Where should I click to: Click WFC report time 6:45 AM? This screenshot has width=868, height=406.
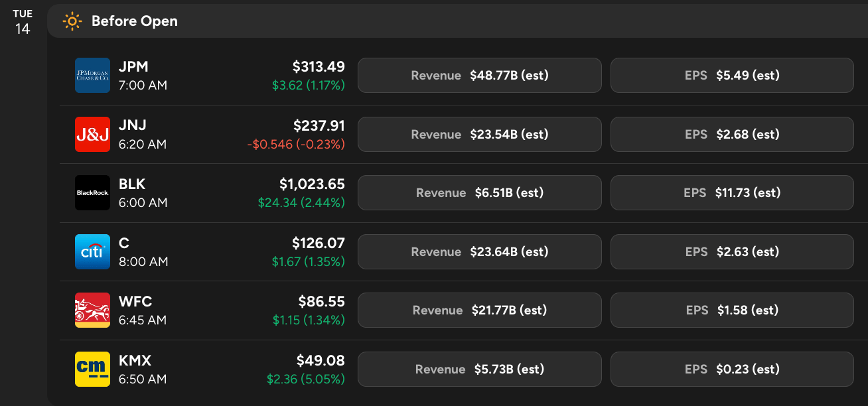(x=143, y=320)
